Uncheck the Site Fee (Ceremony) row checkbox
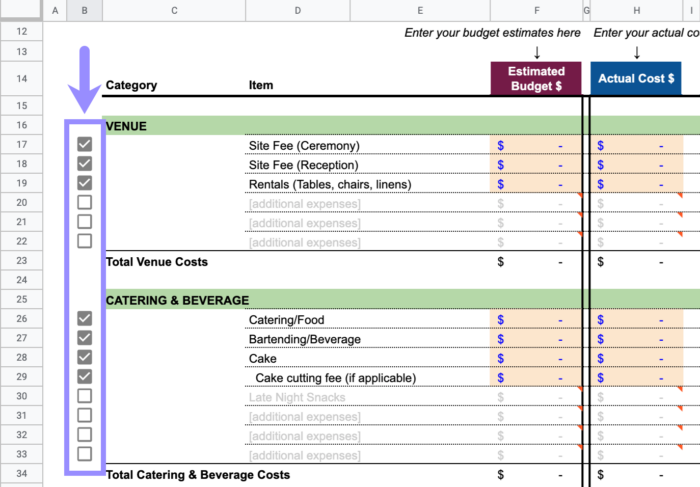 [84, 144]
